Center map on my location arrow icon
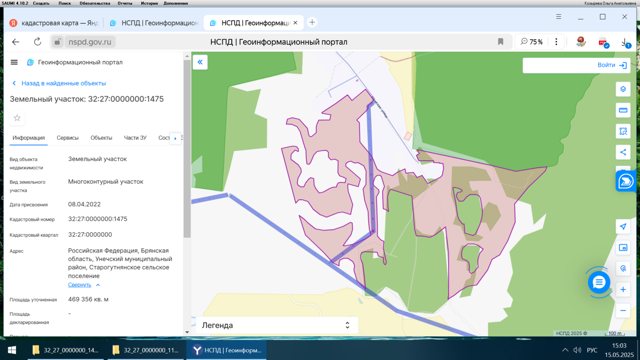The image size is (640, 360). pyautogui.click(x=623, y=227)
